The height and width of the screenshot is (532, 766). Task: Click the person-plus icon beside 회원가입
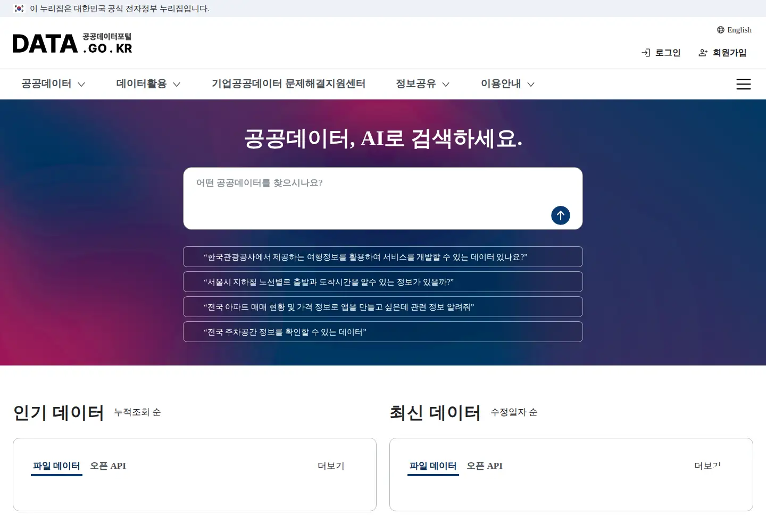(x=703, y=53)
